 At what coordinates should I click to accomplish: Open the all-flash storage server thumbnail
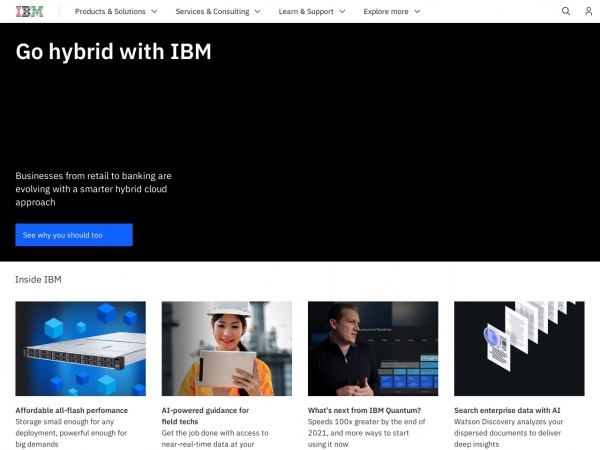click(80, 349)
